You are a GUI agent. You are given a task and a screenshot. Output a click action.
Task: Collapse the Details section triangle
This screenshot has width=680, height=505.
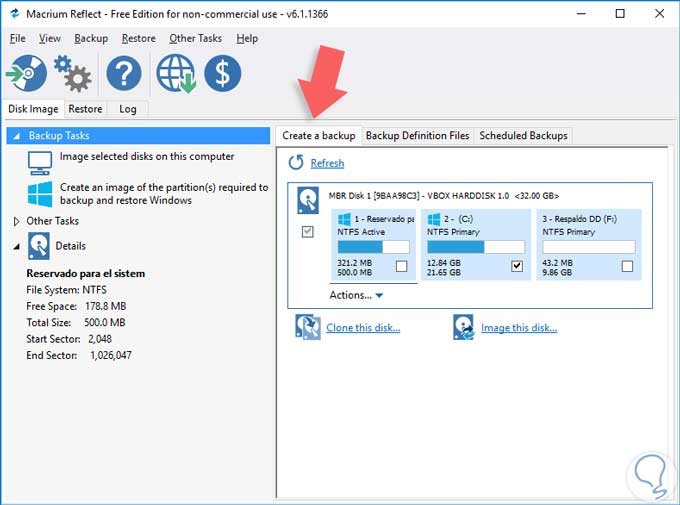[x=16, y=246]
